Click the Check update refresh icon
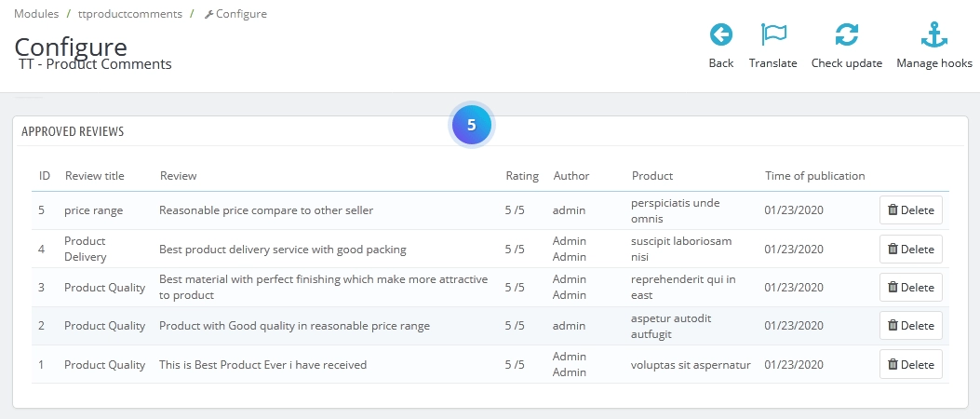Image resolution: width=980 pixels, height=419 pixels. pyautogui.click(x=846, y=35)
